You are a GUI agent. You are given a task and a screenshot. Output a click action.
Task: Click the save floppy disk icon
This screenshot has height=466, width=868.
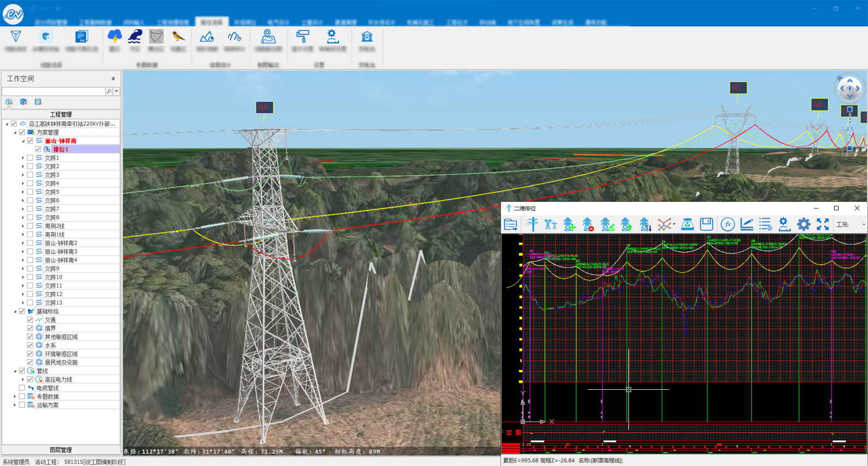(706, 224)
